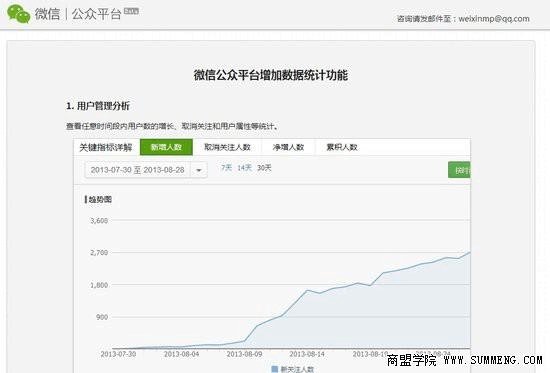Click the 2013-08-04 x-axis date
This screenshot has width=550, height=373.
pyautogui.click(x=181, y=354)
